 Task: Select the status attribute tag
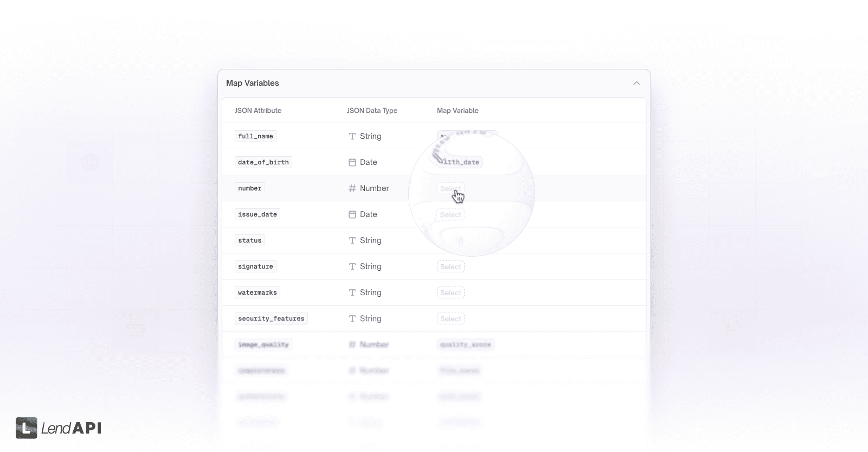pos(250,240)
